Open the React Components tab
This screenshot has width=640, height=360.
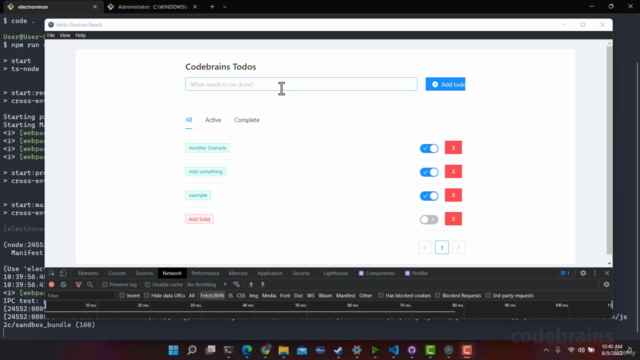pyautogui.click(x=376, y=273)
